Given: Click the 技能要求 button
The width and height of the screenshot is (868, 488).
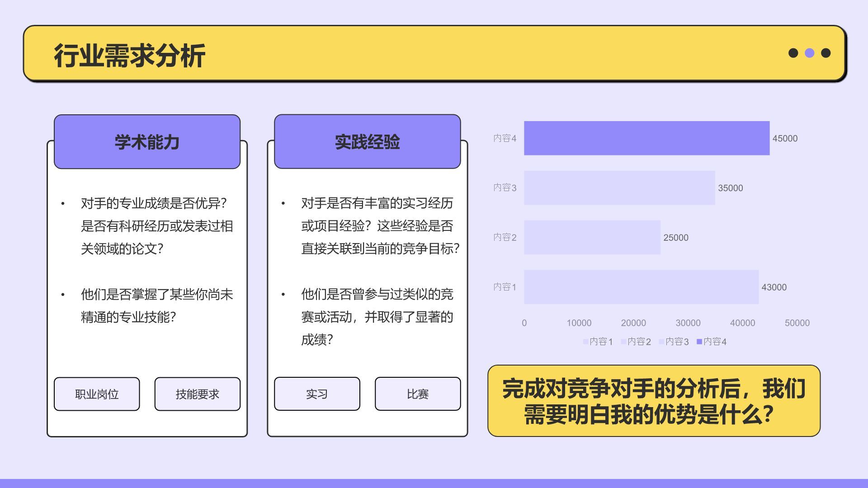Looking at the screenshot, I should (x=198, y=394).
